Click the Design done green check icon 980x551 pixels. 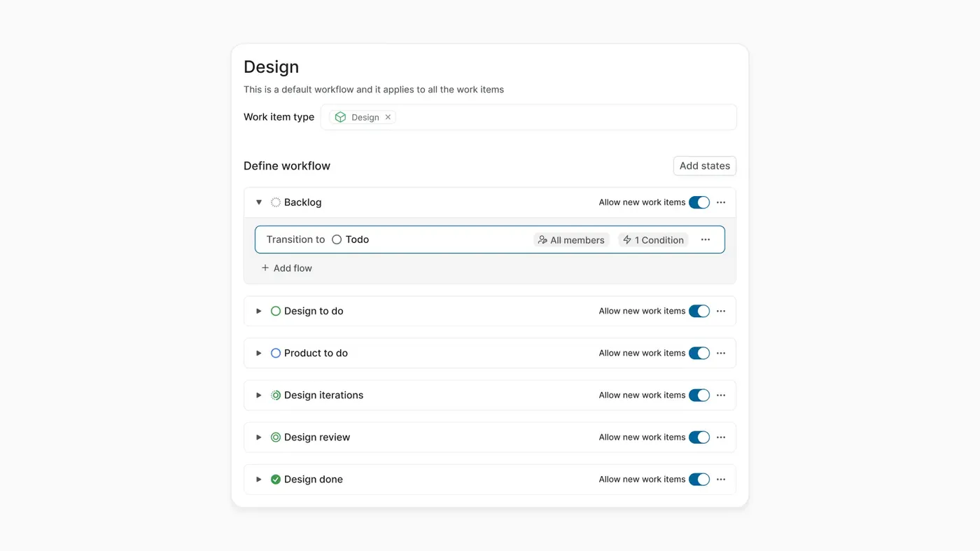(x=276, y=480)
